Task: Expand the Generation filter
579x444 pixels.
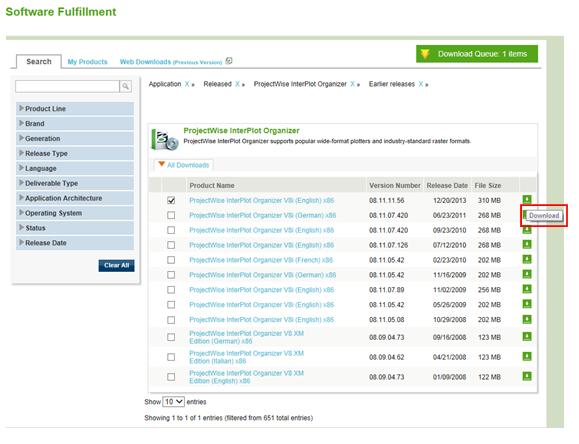Action: click(75, 139)
